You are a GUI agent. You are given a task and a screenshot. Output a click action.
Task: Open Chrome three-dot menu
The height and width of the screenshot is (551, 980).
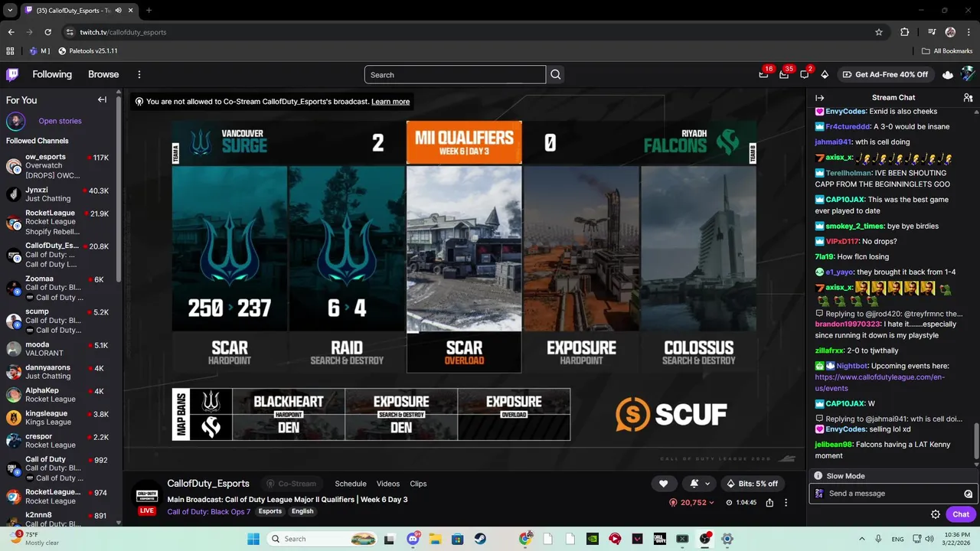[969, 32]
